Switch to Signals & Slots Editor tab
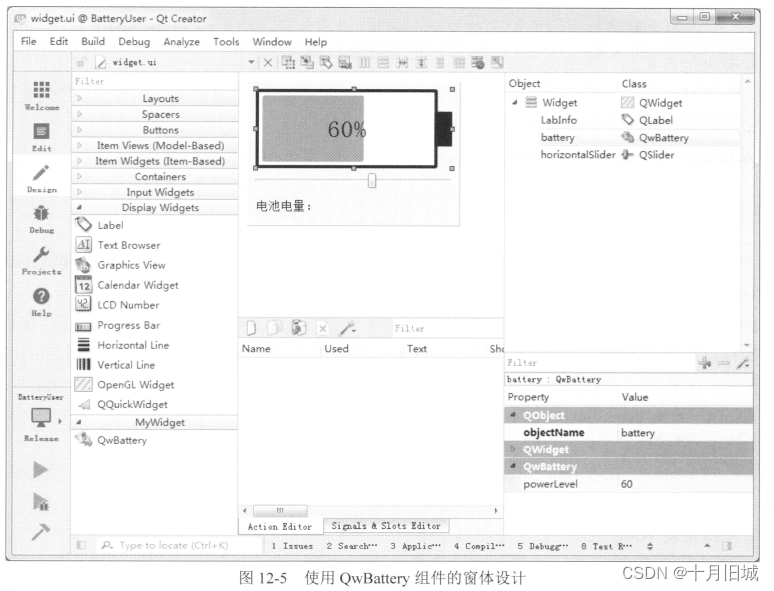774x591 pixels. (x=386, y=526)
